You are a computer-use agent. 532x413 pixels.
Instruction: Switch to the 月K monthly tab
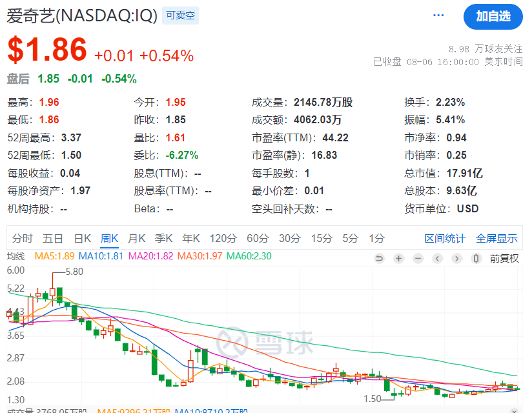(x=136, y=238)
